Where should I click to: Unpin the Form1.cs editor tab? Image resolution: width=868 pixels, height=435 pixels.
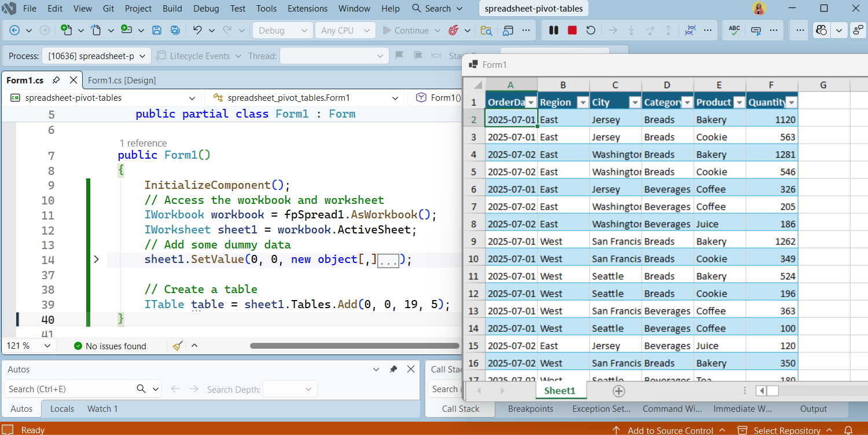click(56, 80)
